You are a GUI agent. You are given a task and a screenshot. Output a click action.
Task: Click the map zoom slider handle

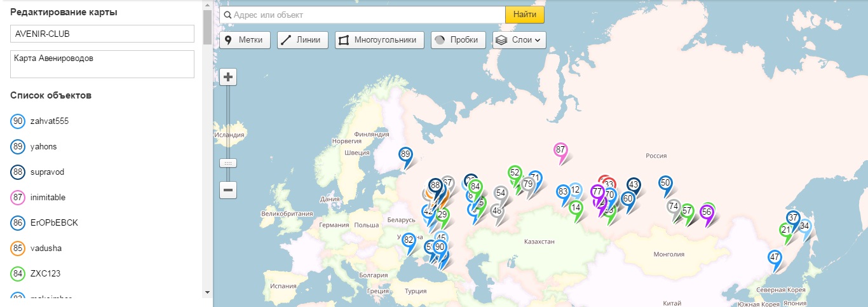tap(228, 163)
